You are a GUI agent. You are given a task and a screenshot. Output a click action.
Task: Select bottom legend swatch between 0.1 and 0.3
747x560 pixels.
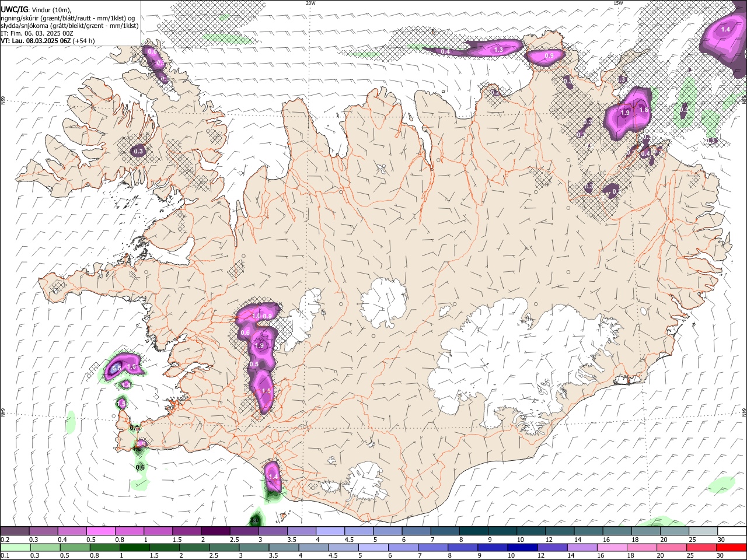click(15, 547)
